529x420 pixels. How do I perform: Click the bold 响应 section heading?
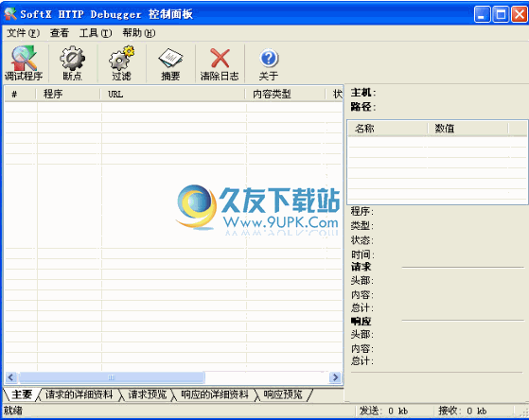361,321
